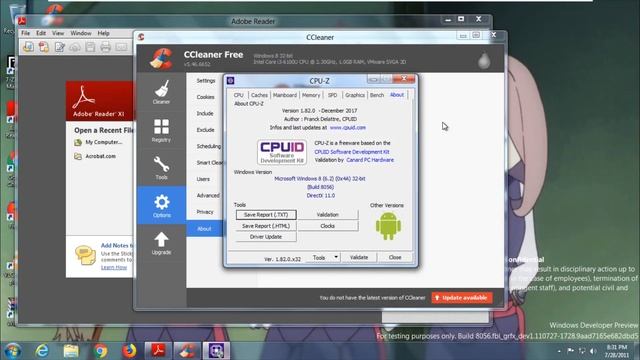Switch to Adobe Reader taskbar button
The image size is (640, 360).
(158, 351)
